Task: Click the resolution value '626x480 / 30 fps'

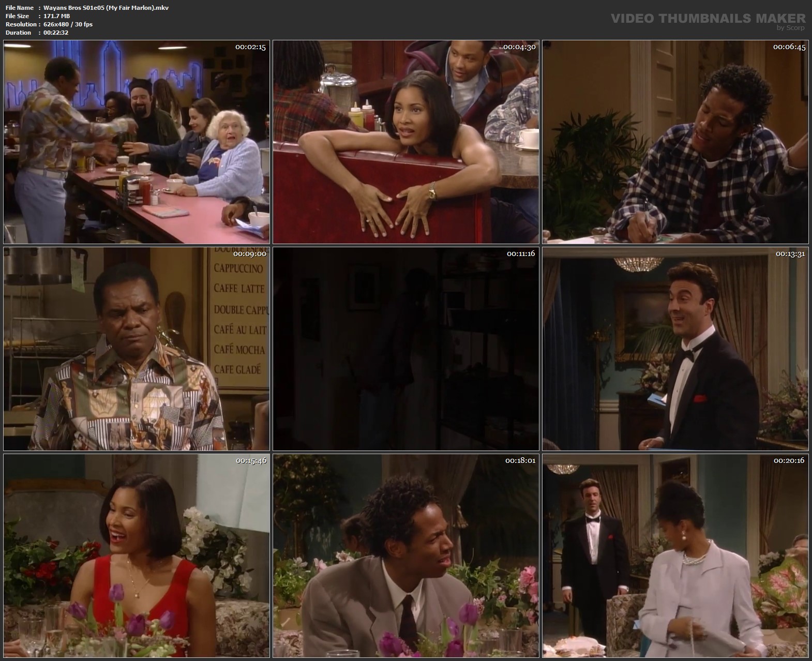Action: pyautogui.click(x=68, y=24)
